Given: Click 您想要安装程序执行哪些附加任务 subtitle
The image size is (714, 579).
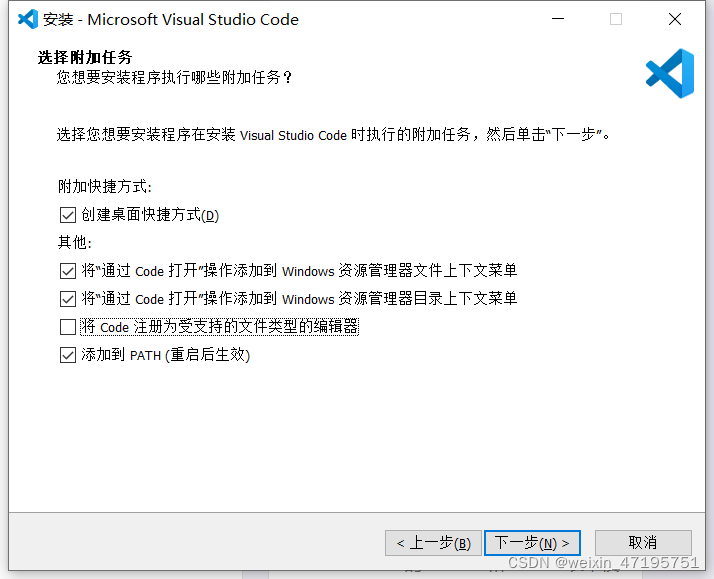Looking at the screenshot, I should point(174,77).
